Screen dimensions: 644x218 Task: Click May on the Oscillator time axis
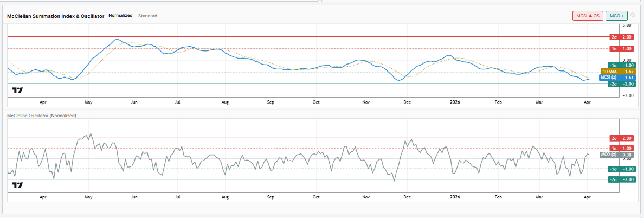(x=87, y=196)
